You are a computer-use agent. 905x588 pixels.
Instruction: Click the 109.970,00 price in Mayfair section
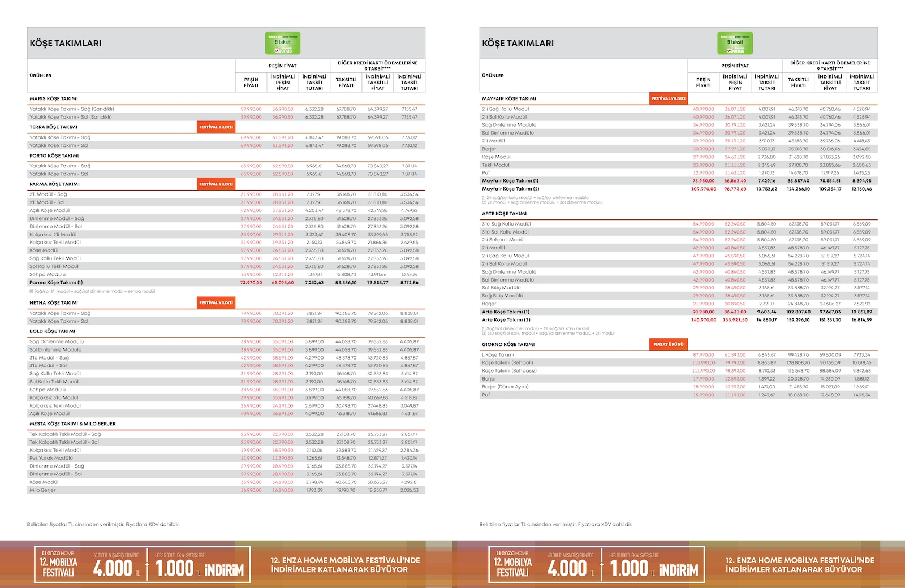tap(704, 189)
